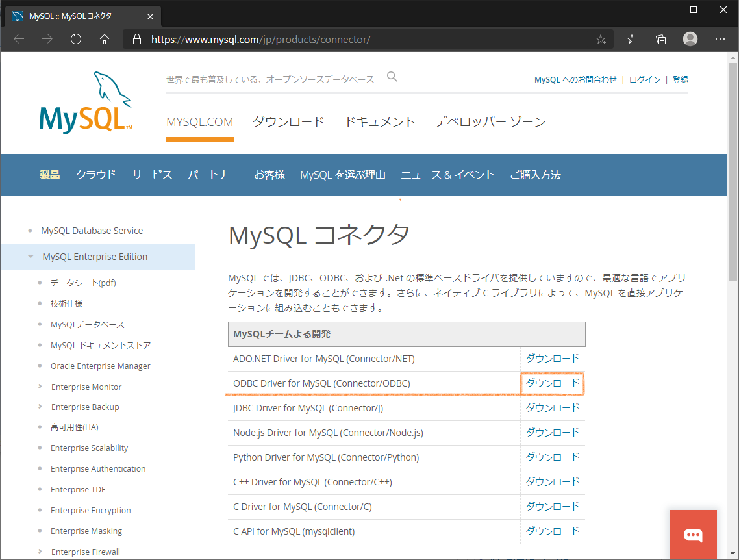
Task: Click the browser forward arrow
Action: coord(47,39)
